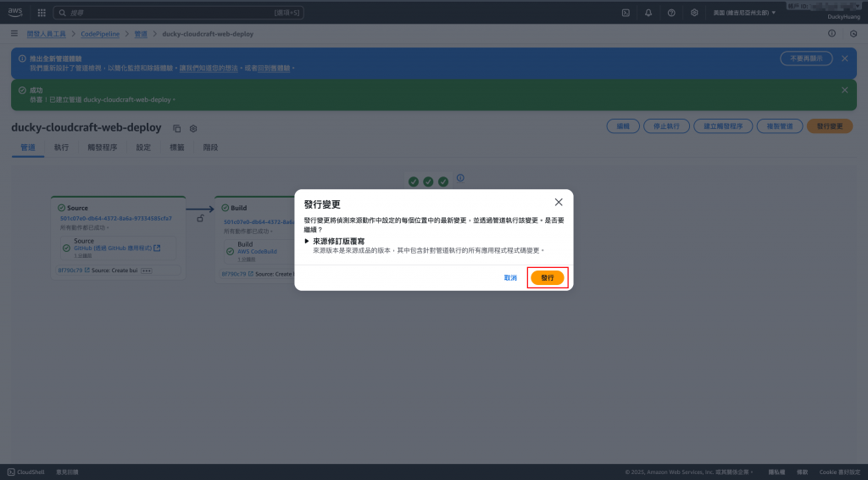Click the Build stage success icon

[225, 208]
